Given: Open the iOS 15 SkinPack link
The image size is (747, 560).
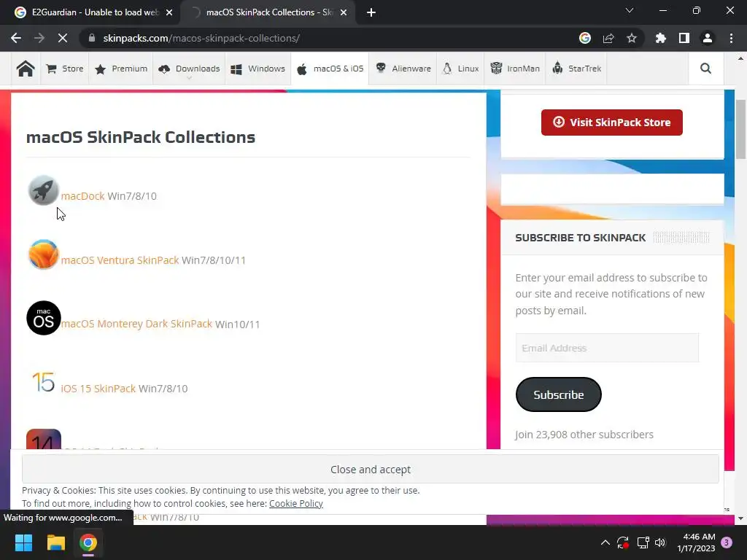Looking at the screenshot, I should tap(98, 388).
